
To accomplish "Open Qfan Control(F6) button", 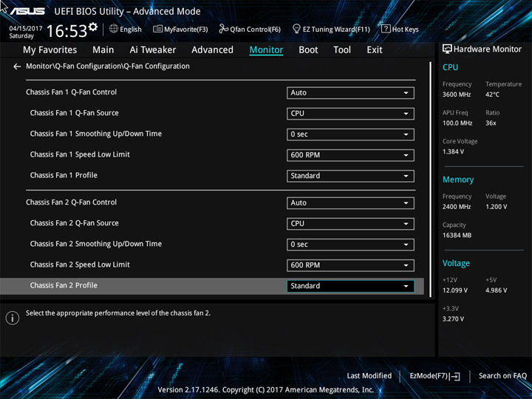I will tap(250, 29).
